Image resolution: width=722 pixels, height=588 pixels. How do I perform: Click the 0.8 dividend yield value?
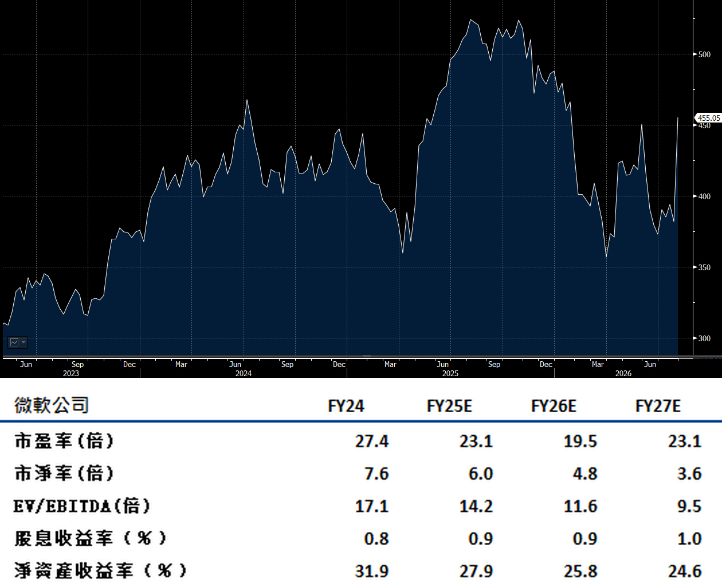click(376, 539)
